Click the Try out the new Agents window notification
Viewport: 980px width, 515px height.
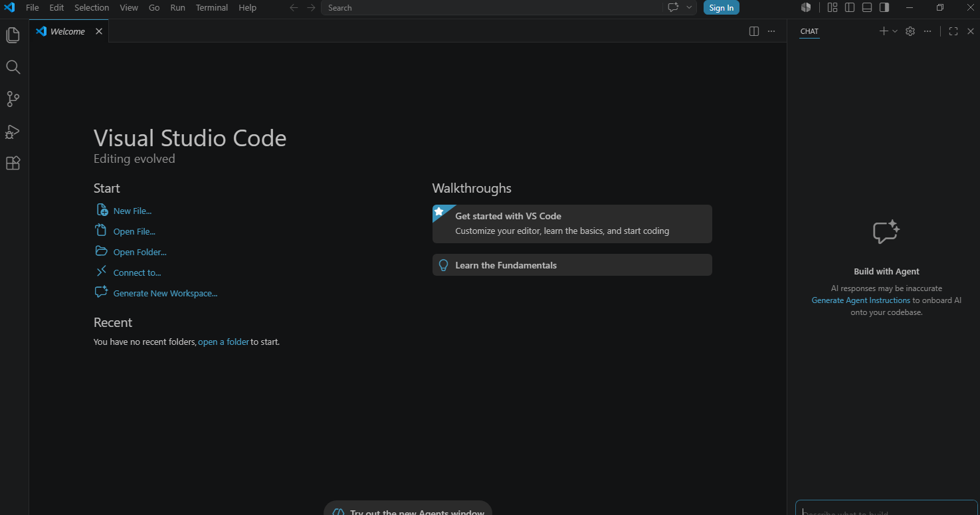408,508
